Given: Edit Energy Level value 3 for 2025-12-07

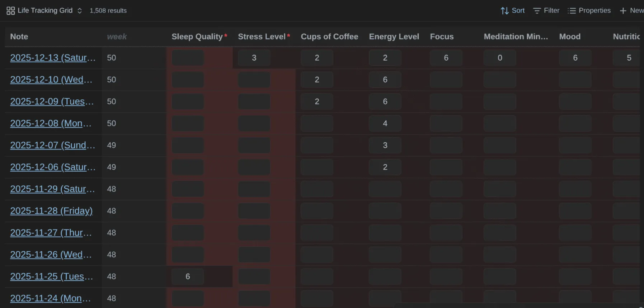Looking at the screenshot, I should click(385, 145).
